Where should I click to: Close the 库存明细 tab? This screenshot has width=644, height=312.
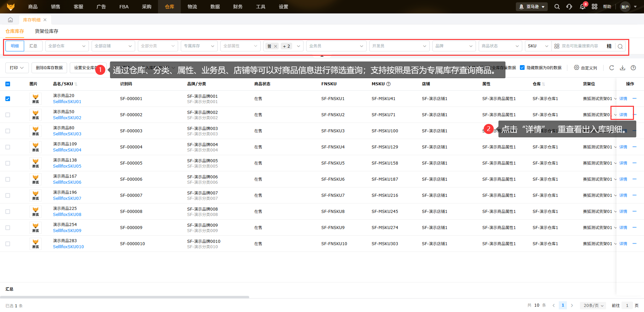click(x=45, y=20)
